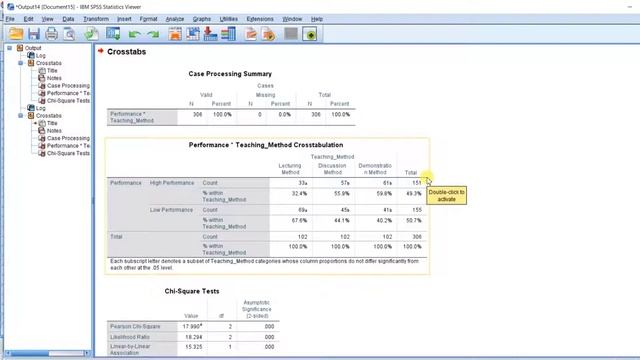The image size is (640, 360).
Task: Open the Help menu
Action: 317,19
